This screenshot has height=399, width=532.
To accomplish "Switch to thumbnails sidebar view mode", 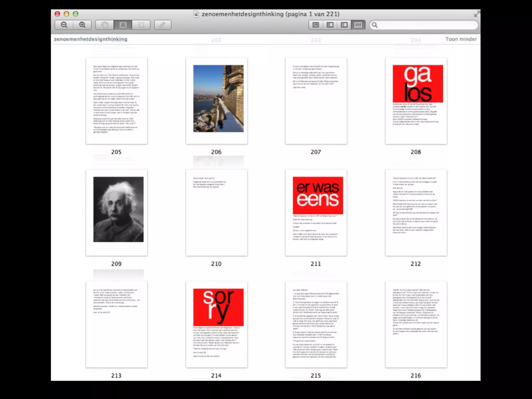I will pos(330,25).
